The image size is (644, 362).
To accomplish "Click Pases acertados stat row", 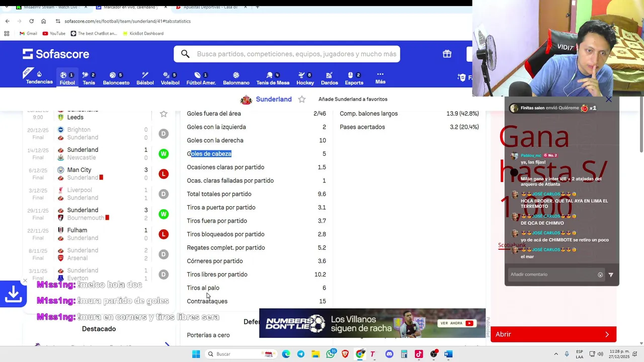I will coord(409,127).
